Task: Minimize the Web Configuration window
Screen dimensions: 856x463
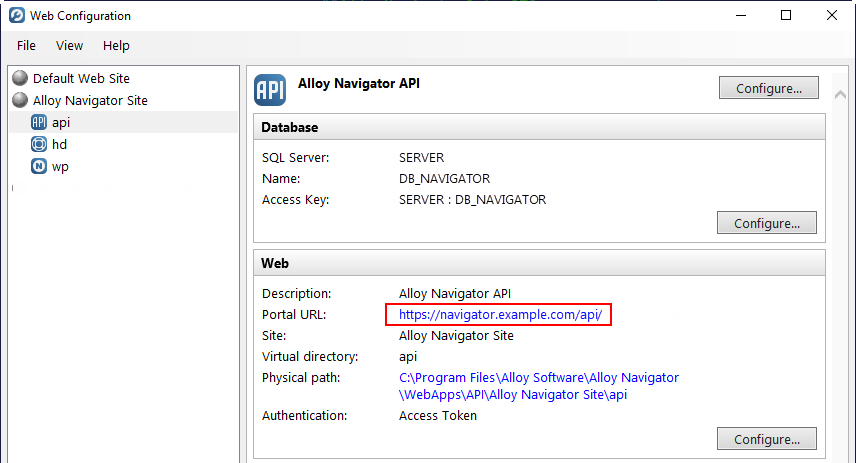Action: (741, 15)
